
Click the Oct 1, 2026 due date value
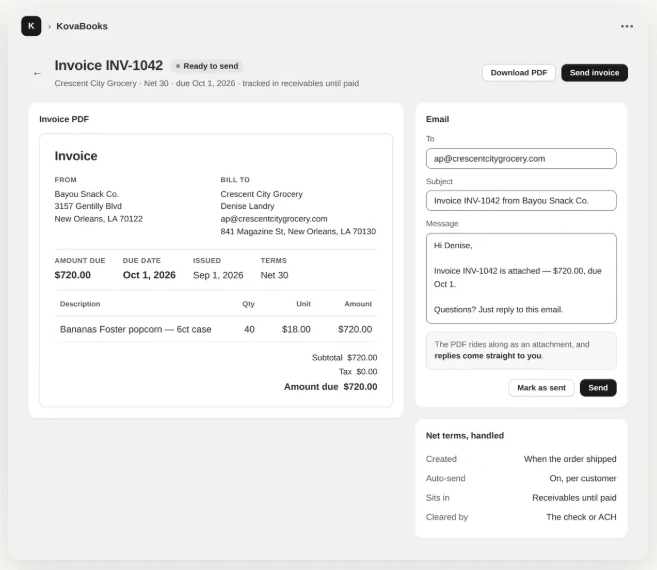(149, 275)
